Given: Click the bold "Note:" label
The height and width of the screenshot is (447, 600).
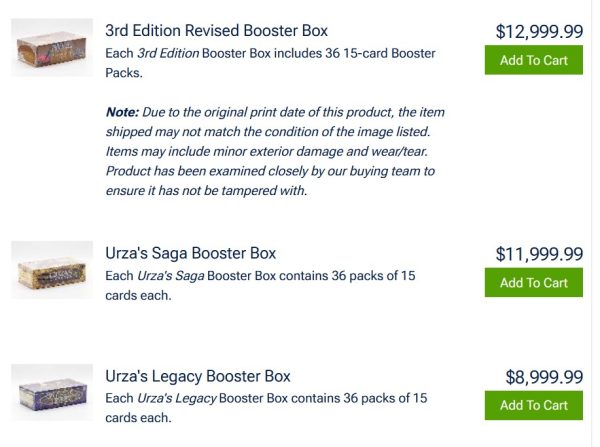Looking at the screenshot, I should pos(122,112).
